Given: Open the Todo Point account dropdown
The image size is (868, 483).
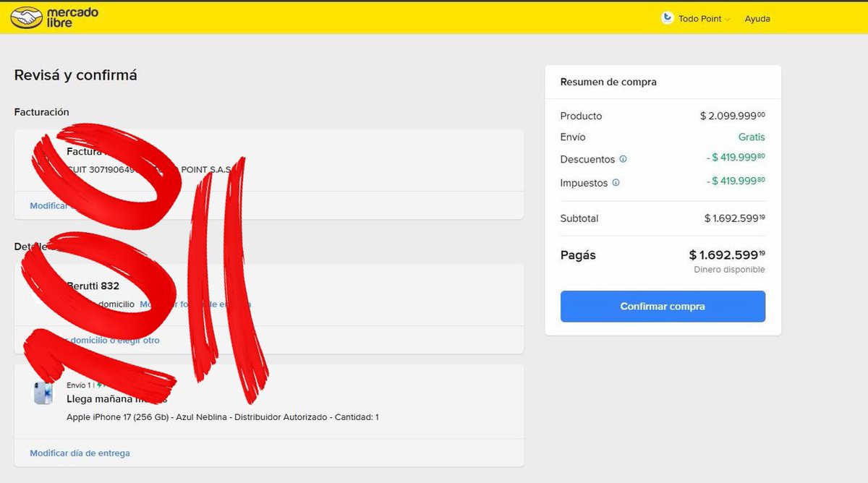Looking at the screenshot, I should (704, 19).
